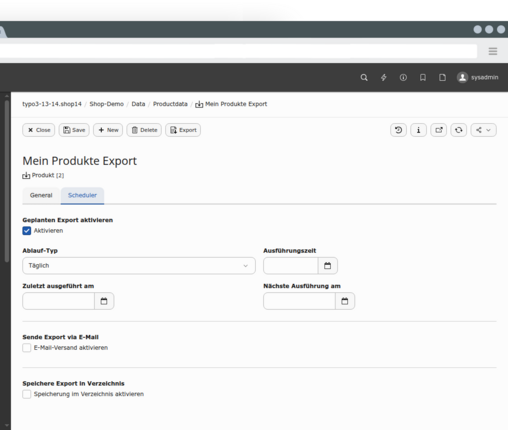This screenshot has width=508, height=430.
Task: Click the Save button
Action: click(74, 130)
